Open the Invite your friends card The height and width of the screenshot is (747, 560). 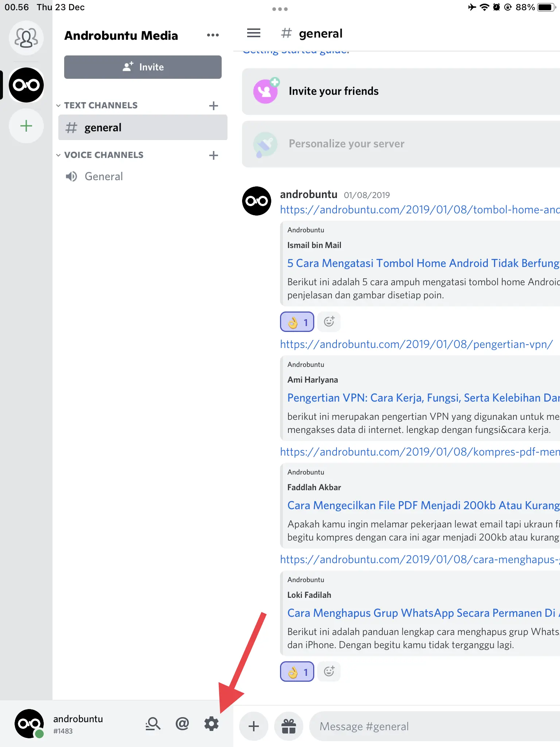401,91
